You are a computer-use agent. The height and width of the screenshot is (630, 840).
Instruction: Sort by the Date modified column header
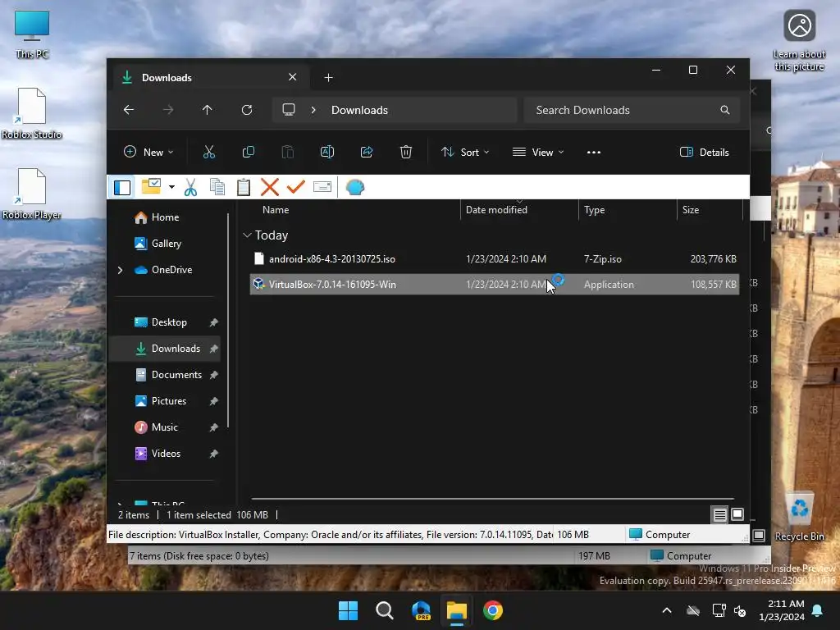496,210
